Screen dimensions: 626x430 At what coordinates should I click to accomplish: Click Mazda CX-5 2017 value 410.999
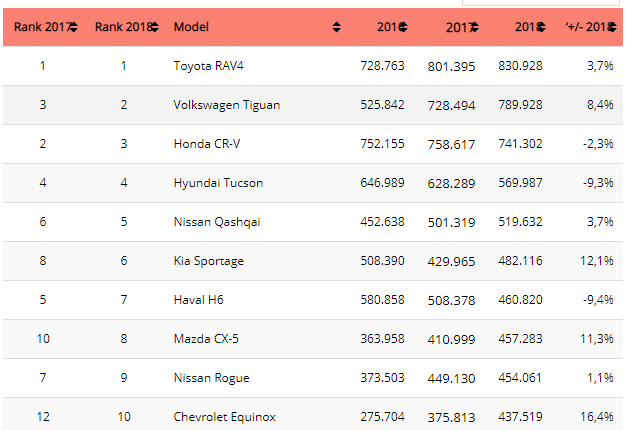[x=451, y=340]
